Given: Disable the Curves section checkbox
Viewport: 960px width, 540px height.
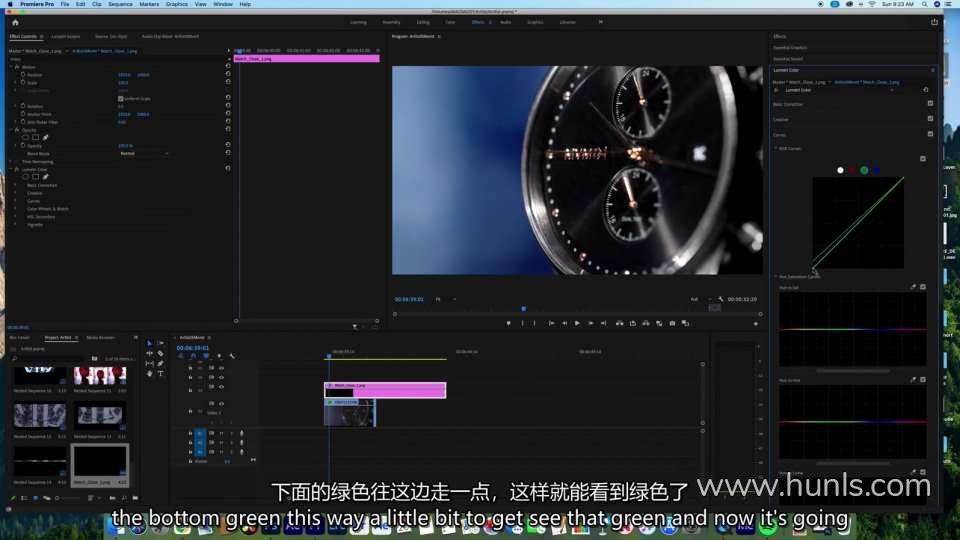Looking at the screenshot, I should tap(930, 134).
